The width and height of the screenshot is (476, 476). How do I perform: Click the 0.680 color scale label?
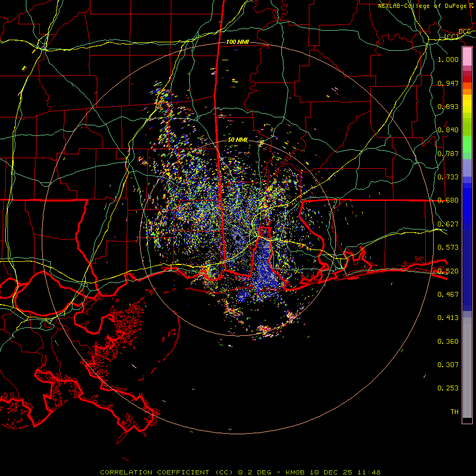point(448,200)
